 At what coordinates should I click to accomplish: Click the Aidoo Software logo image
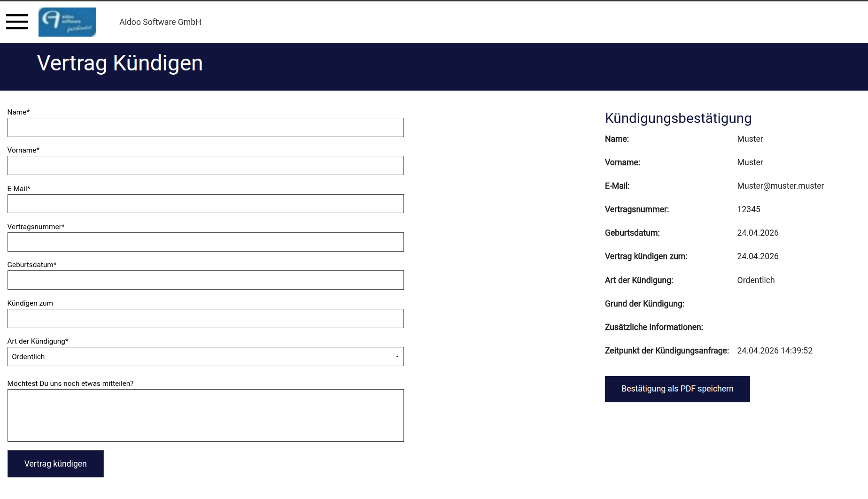(x=67, y=22)
